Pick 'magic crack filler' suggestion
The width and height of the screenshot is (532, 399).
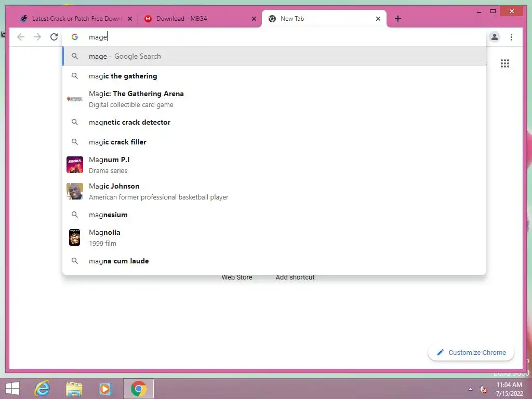(x=274, y=142)
